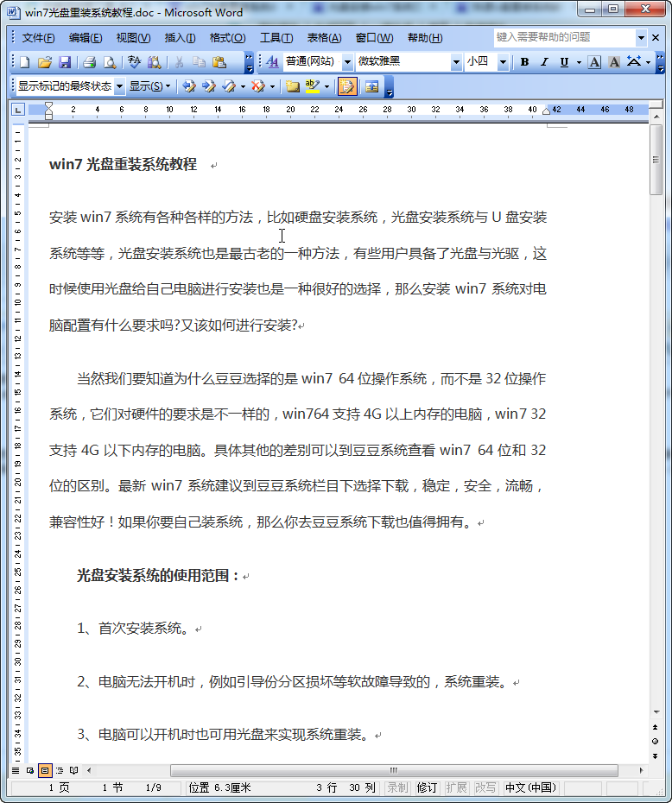Insert a new comment icon
Viewport: 672px width, 803px height.
pyautogui.click(x=293, y=86)
